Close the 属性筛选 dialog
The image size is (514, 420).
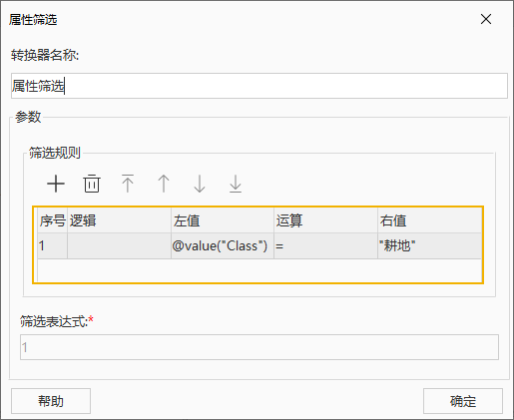(x=486, y=19)
